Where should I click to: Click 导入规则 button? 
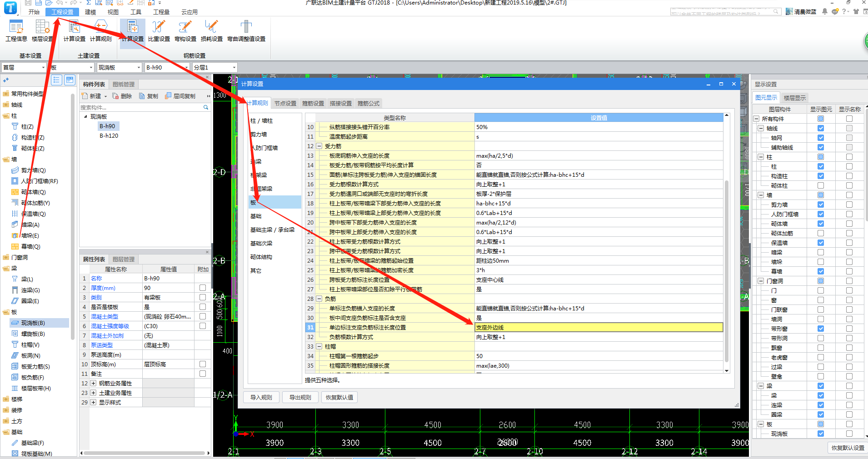261,397
